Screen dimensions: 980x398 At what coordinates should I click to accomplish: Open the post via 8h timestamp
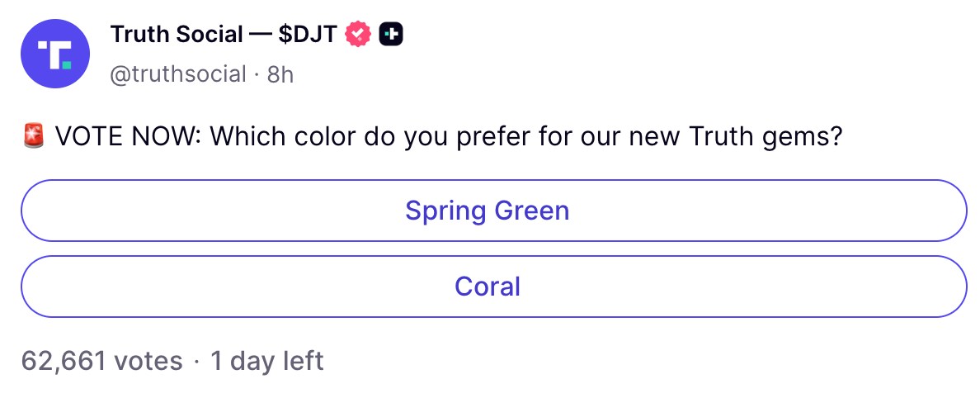(x=280, y=74)
